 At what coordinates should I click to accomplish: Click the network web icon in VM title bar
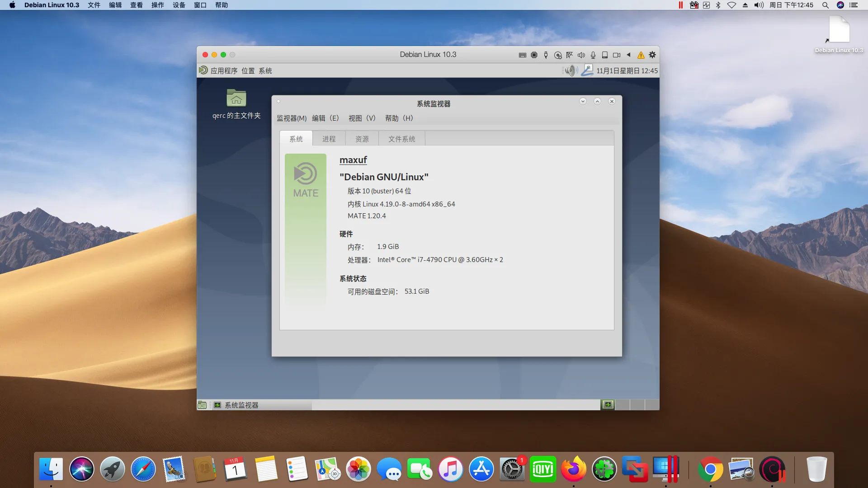click(x=570, y=55)
